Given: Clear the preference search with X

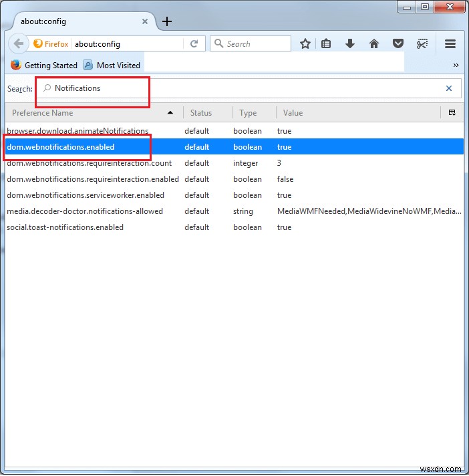Looking at the screenshot, I should coord(449,88).
